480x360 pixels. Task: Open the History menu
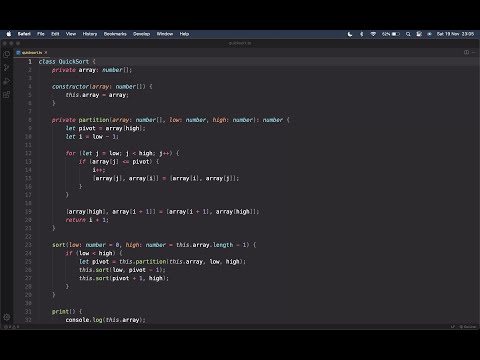tap(90, 34)
